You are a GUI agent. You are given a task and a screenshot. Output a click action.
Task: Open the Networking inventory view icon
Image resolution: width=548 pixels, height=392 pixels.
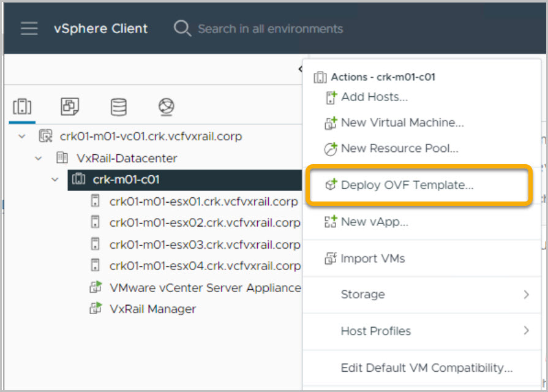click(x=166, y=107)
